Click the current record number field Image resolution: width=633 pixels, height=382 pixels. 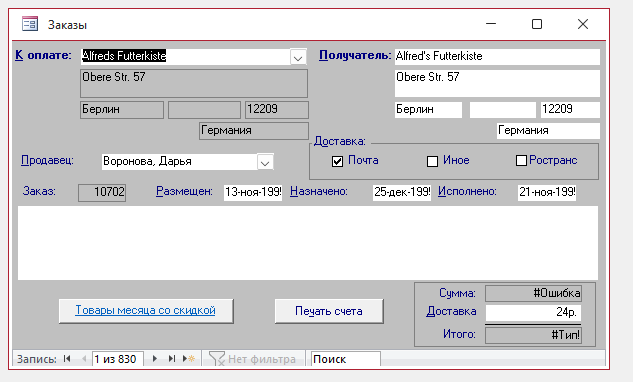coord(117,359)
